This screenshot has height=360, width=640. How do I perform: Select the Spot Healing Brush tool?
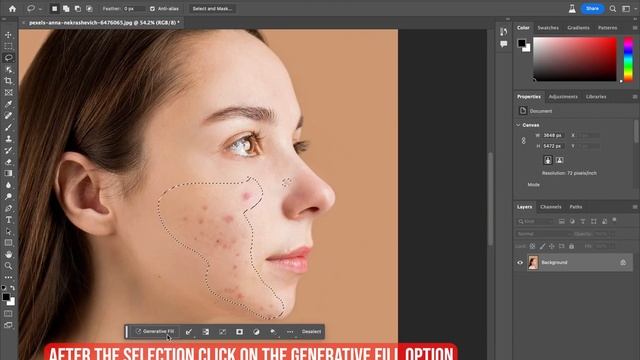8,116
